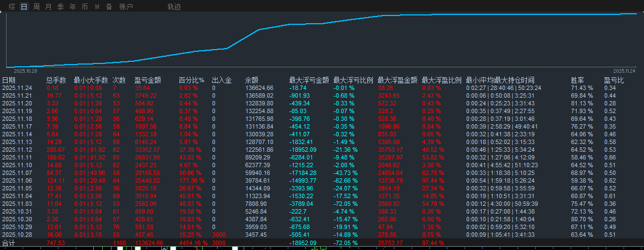This screenshot has width=644, height=250.
Task: Select the M tab
Action: point(97,7)
